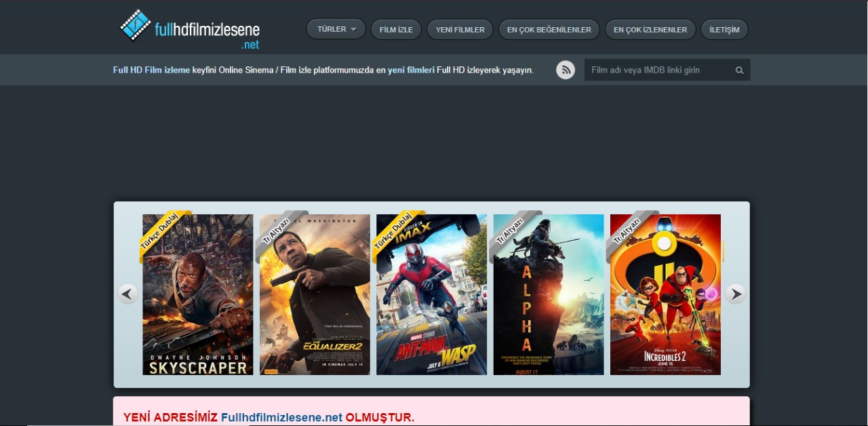Click the search magnifier icon
Image resolution: width=868 pixels, height=426 pixels.
pyautogui.click(x=739, y=70)
